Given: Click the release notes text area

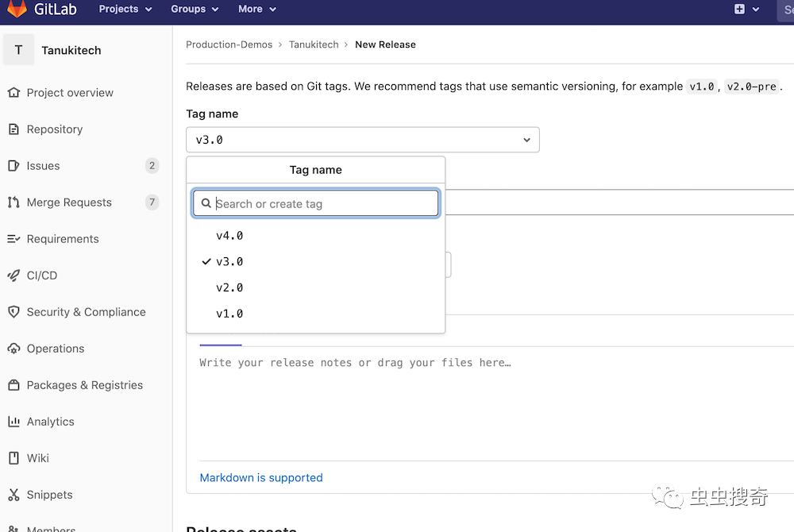Looking at the screenshot, I should [496, 405].
